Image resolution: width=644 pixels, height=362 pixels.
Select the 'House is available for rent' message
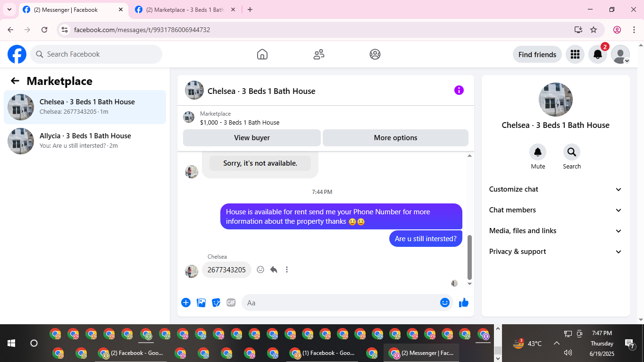[341, 217]
